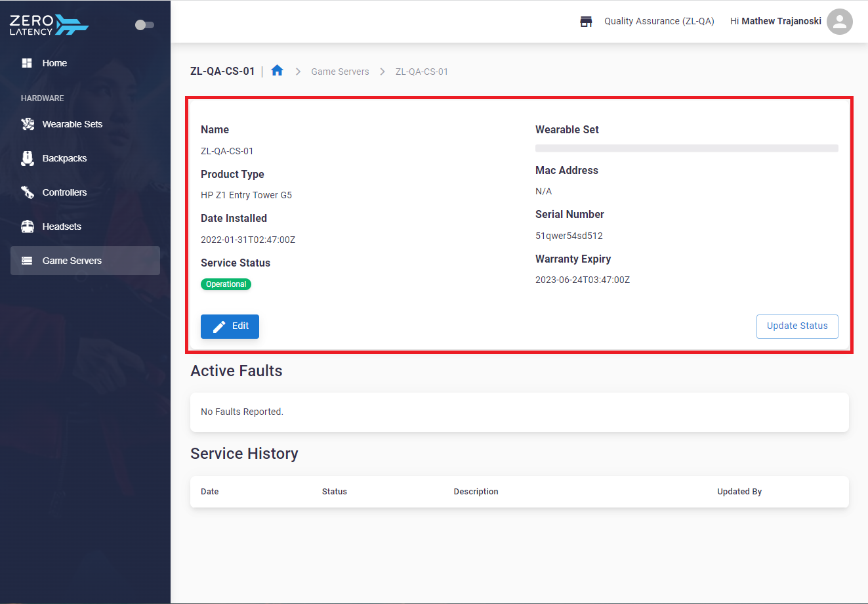
Task: Click the ZL-QA-CS-01 page title
Action: [x=222, y=71]
